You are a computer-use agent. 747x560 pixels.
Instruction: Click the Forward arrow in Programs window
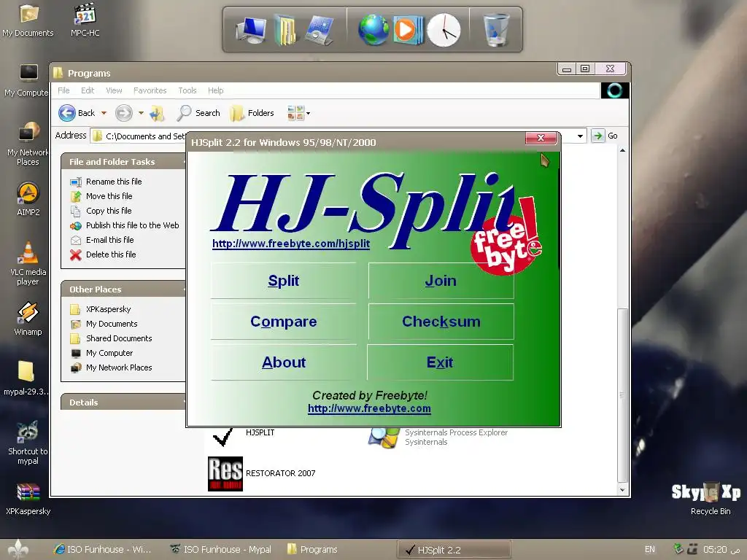pos(124,113)
